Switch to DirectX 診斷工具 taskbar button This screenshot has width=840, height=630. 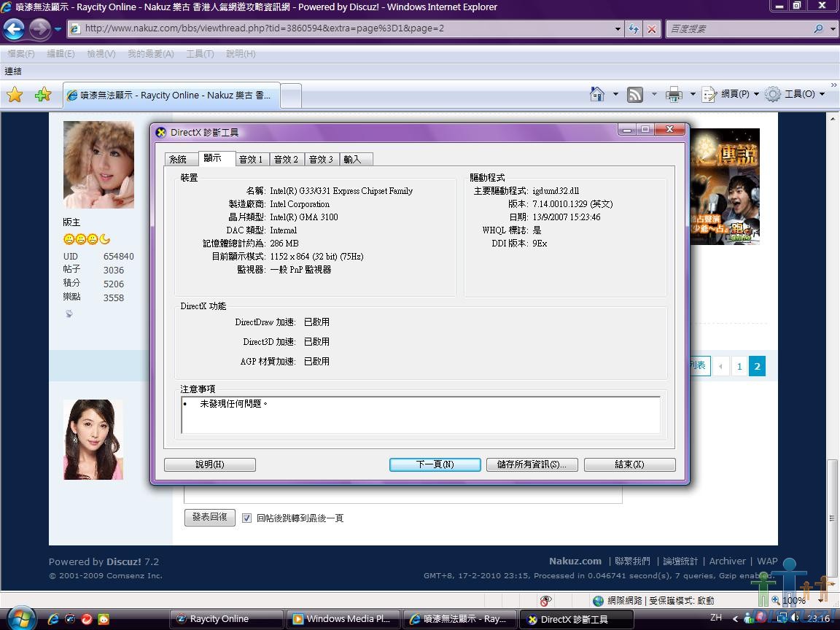[x=577, y=619]
